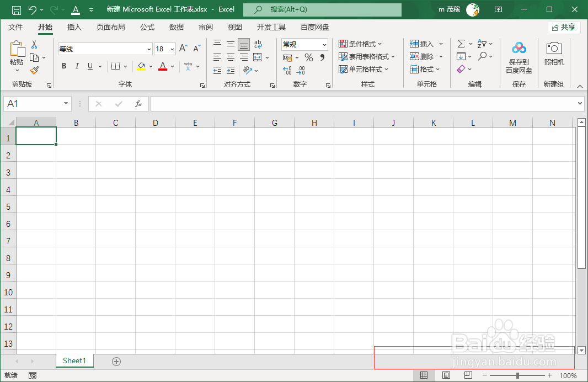Image resolution: width=588 pixels, height=382 pixels.
Task: Click the text orientation icon
Action: (x=248, y=70)
